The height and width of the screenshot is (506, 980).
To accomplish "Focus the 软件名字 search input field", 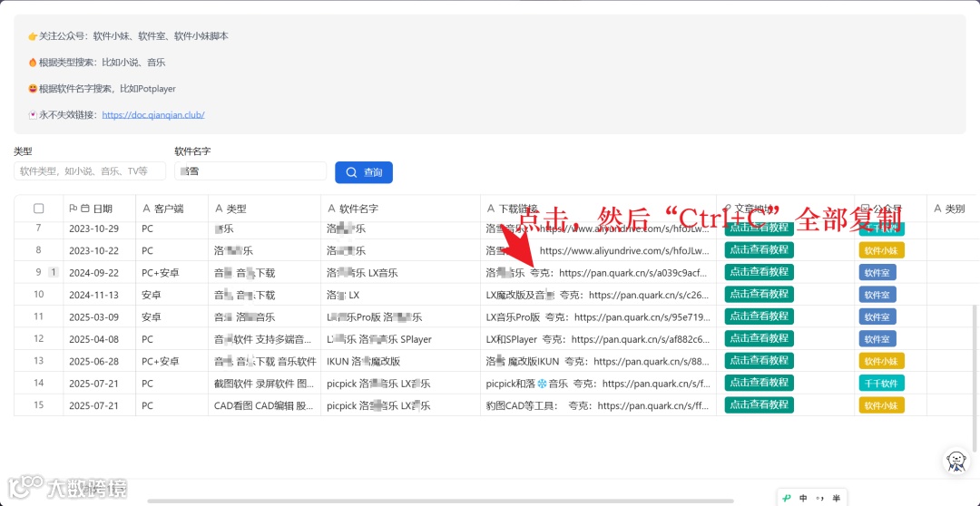I will click(250, 171).
